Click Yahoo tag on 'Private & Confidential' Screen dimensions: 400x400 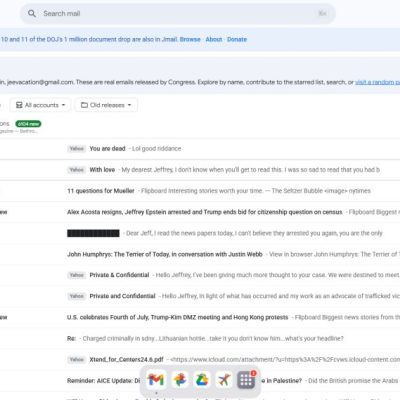[x=77, y=275]
